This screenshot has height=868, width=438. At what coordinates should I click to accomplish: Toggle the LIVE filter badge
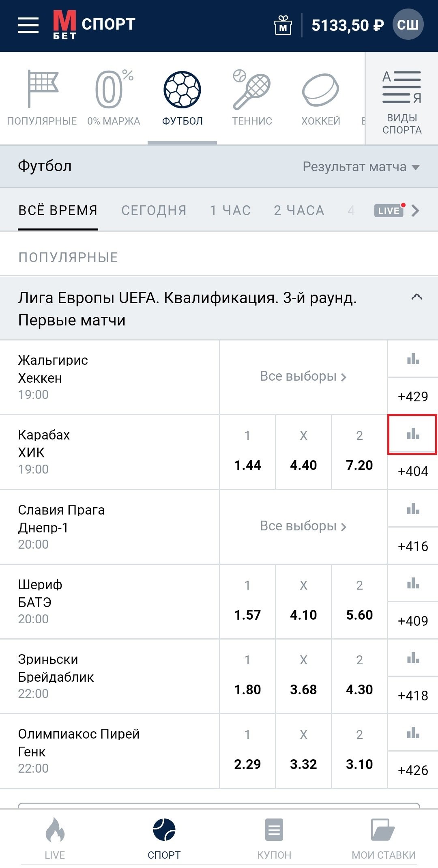click(x=389, y=211)
